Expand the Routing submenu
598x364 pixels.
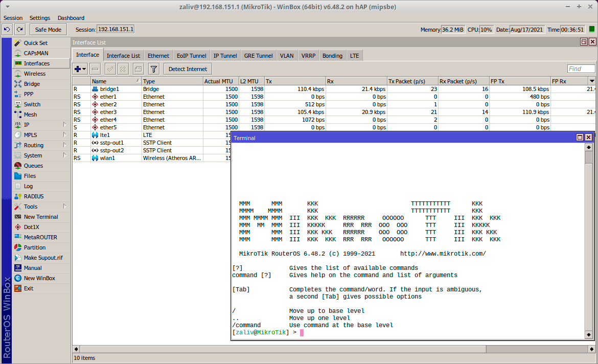(x=41, y=145)
